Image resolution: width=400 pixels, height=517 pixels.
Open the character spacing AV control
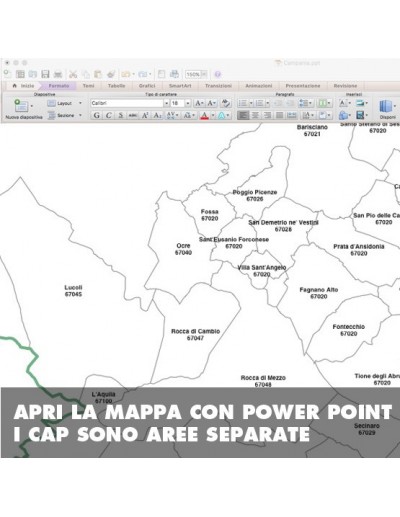(172, 115)
